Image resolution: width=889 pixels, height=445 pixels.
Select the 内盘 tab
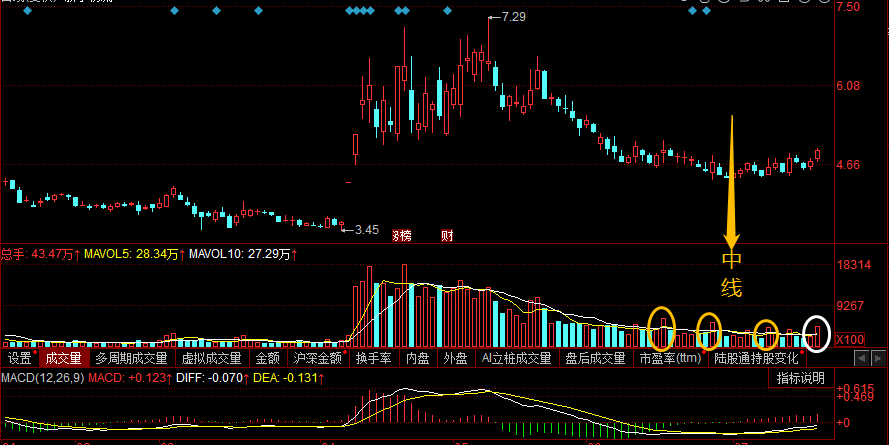pos(418,358)
